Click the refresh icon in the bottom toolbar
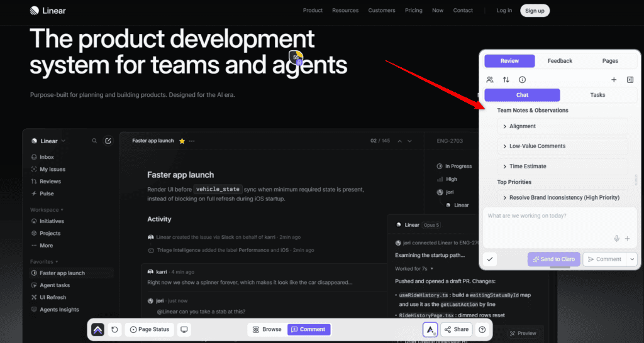 [x=114, y=329]
